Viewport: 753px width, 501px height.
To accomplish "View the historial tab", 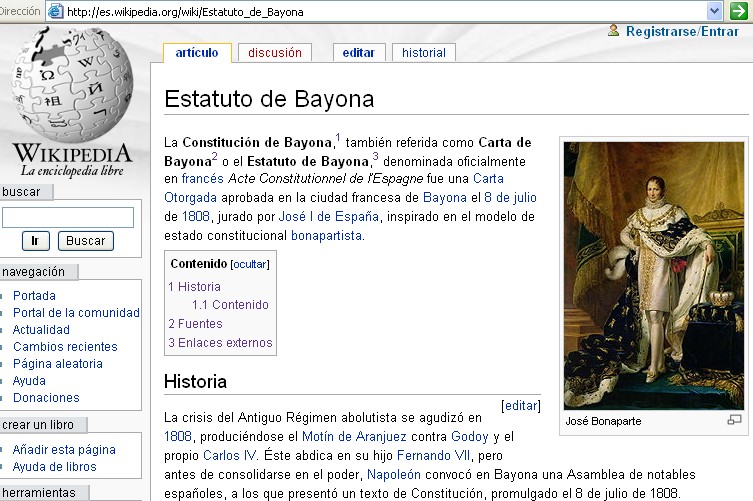I will point(424,52).
